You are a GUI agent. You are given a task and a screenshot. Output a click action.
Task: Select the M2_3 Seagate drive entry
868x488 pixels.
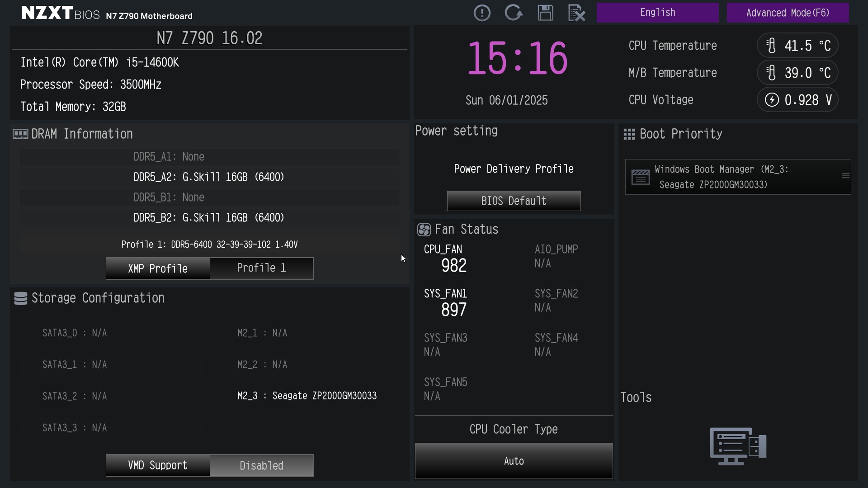click(307, 396)
